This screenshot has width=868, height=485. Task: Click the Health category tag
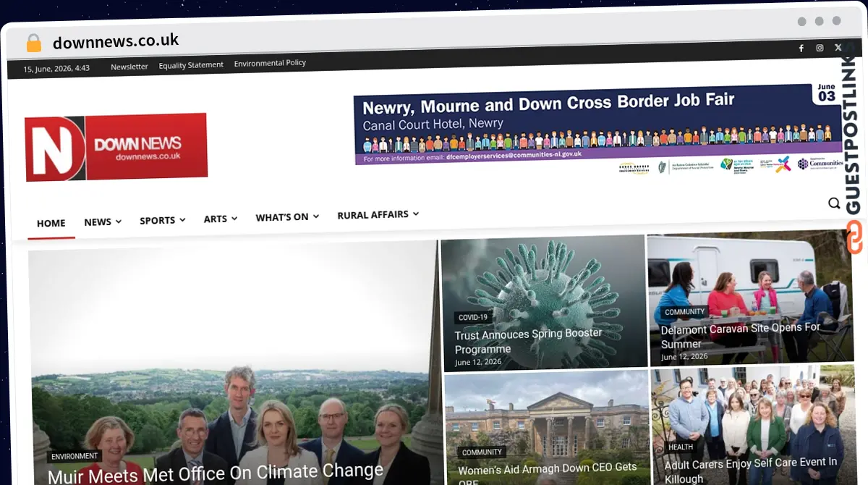coord(681,447)
